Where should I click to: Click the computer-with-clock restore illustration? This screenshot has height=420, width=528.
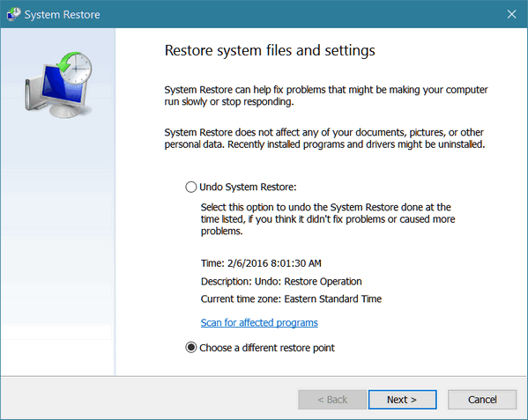[58, 85]
